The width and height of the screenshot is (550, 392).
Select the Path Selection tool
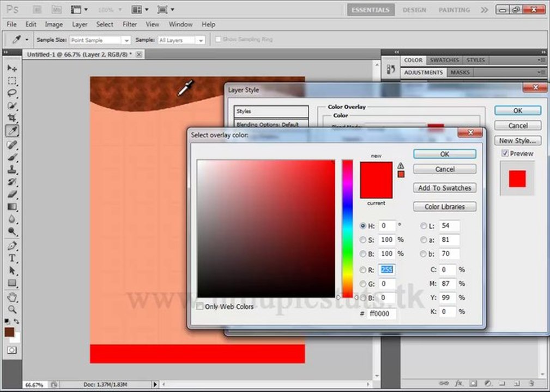point(12,271)
